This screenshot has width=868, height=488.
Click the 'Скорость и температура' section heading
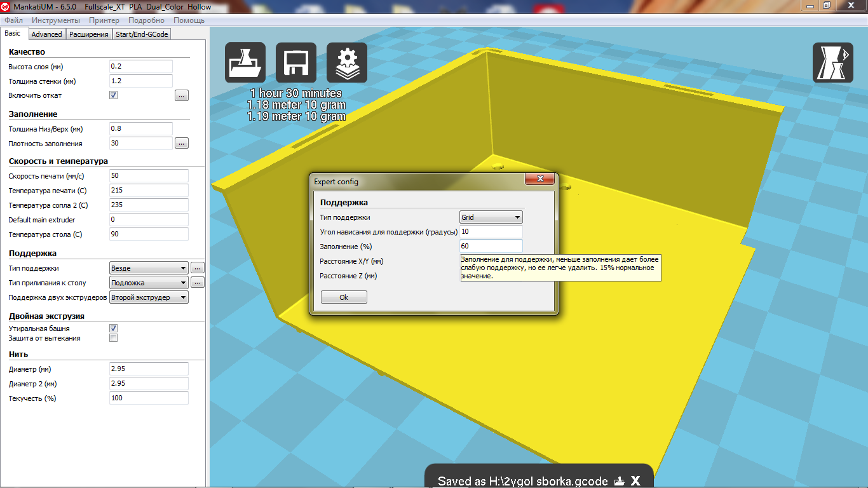58,161
